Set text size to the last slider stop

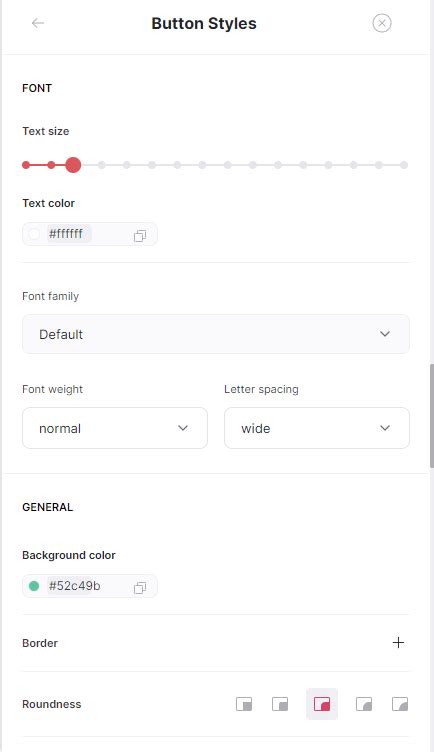pos(404,165)
